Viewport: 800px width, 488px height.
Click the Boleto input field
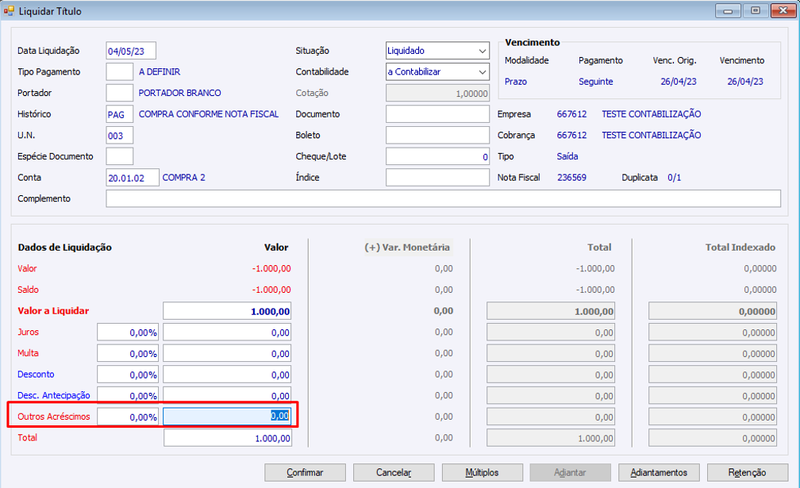point(437,135)
